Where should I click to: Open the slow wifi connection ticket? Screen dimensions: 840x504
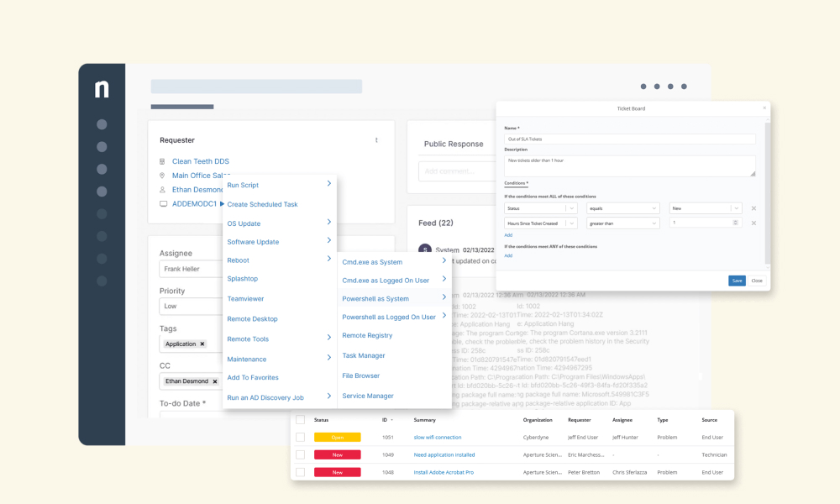(x=438, y=437)
